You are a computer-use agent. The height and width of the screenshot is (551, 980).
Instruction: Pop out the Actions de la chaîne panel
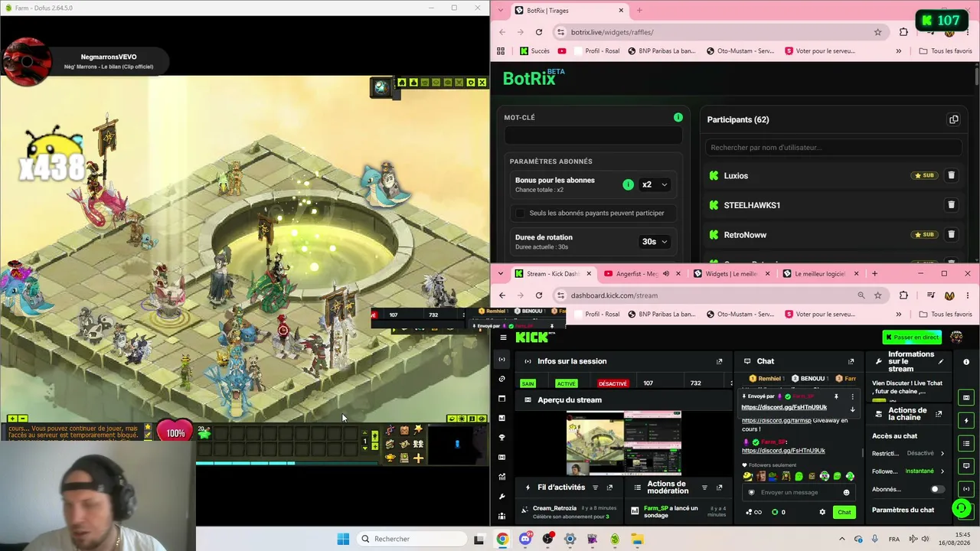tap(939, 414)
